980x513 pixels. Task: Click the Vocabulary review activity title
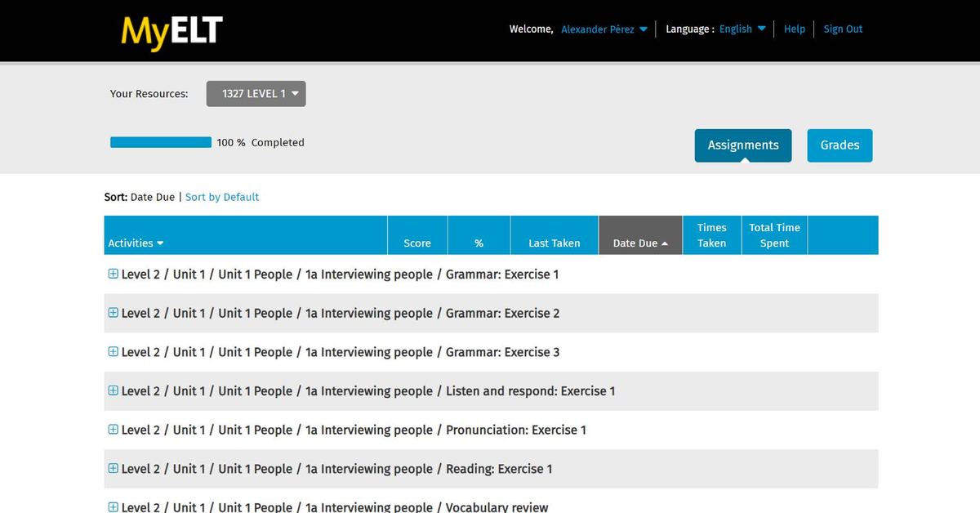click(335, 507)
